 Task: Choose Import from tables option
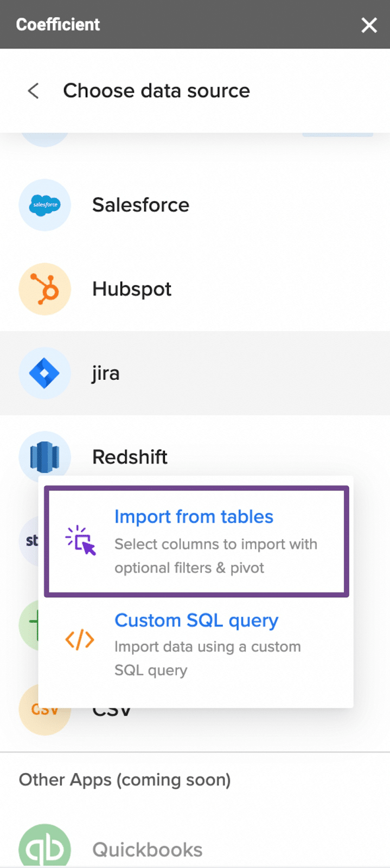click(x=194, y=517)
